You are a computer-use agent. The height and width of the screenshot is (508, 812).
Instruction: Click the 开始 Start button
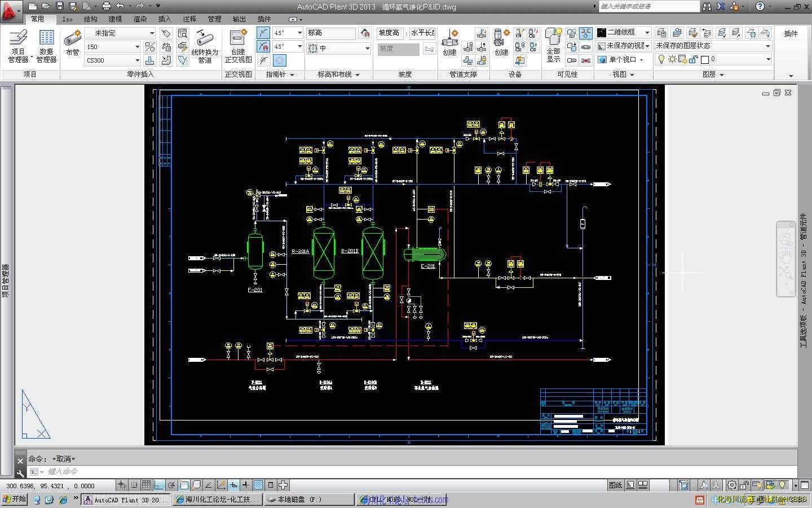(15, 499)
